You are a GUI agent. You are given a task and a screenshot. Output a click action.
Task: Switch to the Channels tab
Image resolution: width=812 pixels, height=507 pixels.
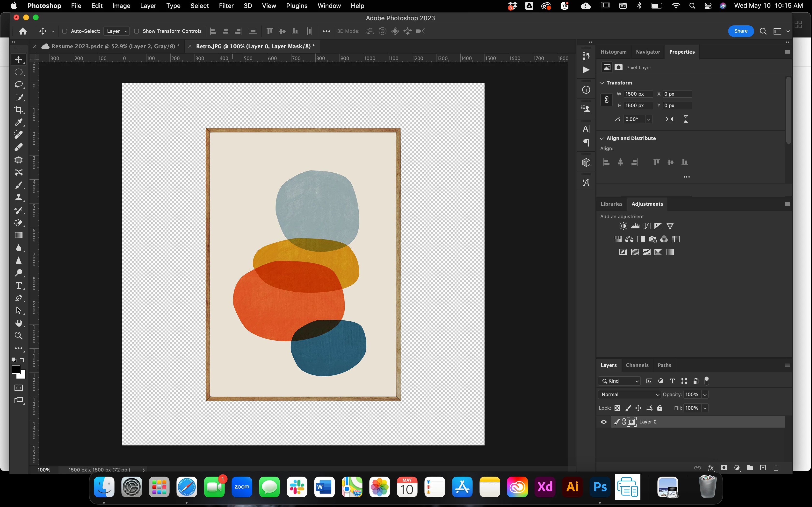[x=637, y=365]
